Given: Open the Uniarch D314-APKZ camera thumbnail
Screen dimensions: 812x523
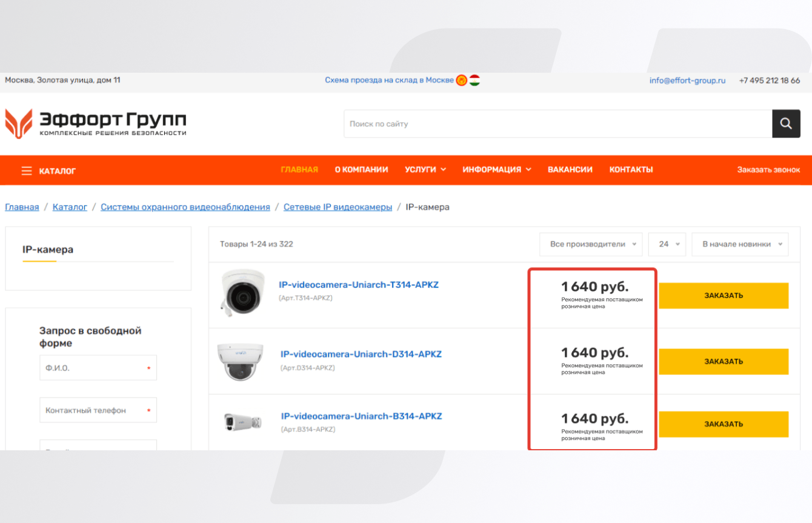Looking at the screenshot, I should [241, 361].
